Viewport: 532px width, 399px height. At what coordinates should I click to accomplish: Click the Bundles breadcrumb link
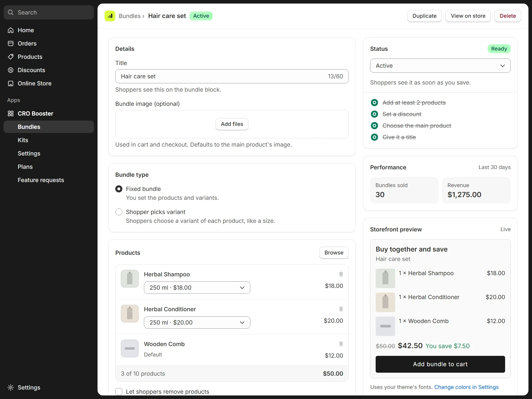point(130,16)
